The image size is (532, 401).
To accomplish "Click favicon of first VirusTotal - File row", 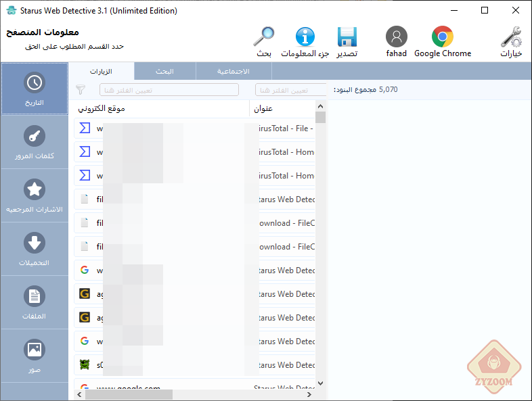I will (85, 128).
